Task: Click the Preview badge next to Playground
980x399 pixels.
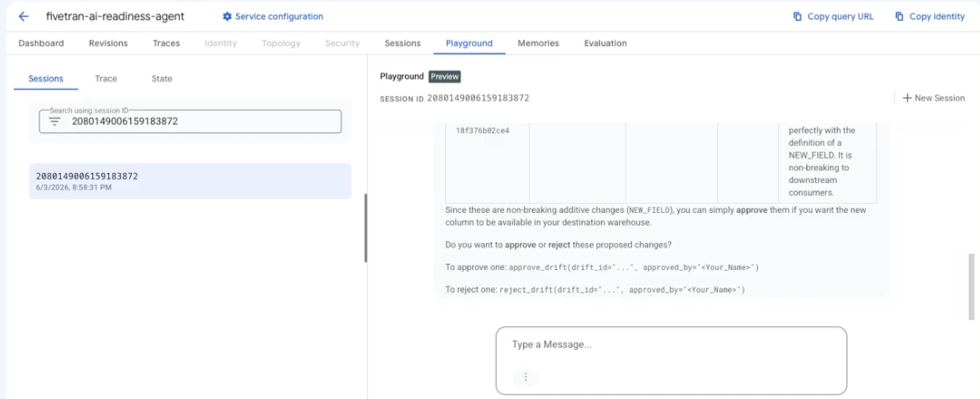Action: pos(444,77)
